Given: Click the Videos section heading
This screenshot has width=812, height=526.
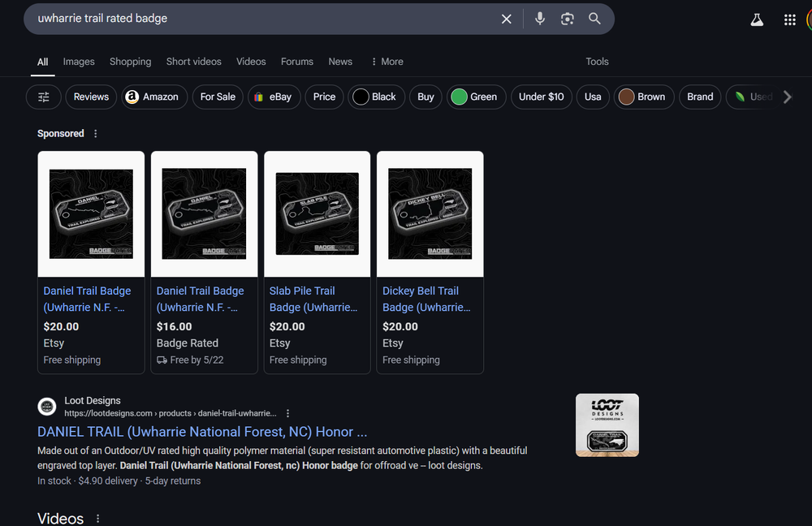Looking at the screenshot, I should (60, 518).
